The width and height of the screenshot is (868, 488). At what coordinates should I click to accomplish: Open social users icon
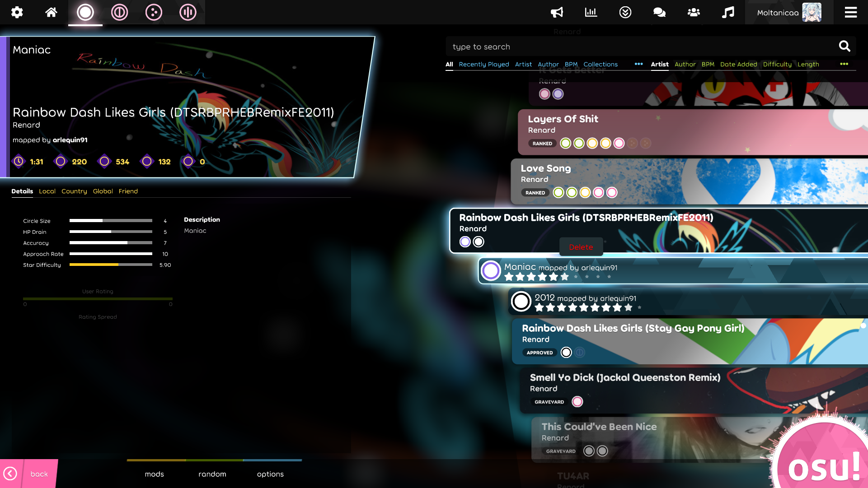(694, 12)
